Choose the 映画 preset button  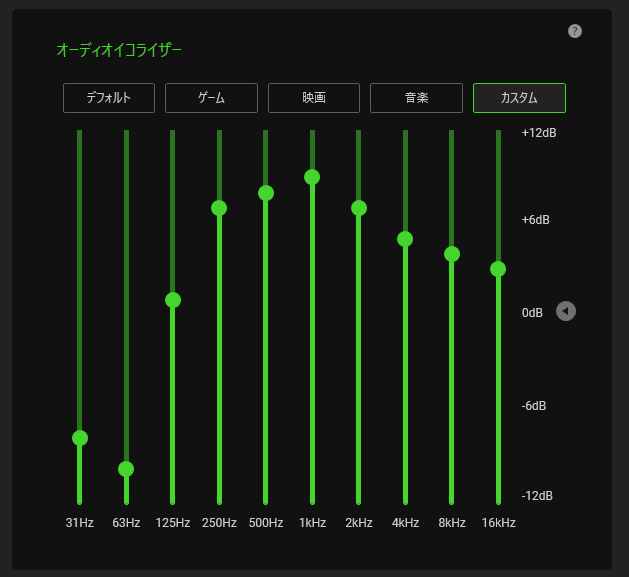click(314, 98)
